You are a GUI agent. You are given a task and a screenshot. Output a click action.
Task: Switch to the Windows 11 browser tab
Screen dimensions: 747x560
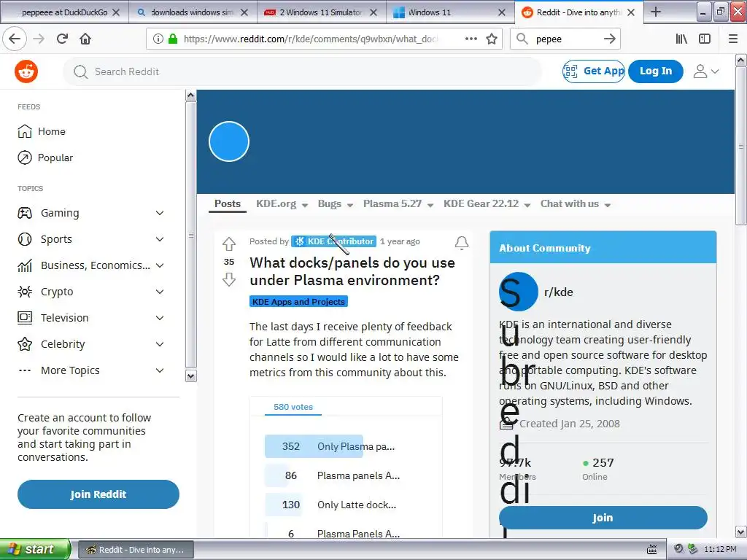coord(448,12)
